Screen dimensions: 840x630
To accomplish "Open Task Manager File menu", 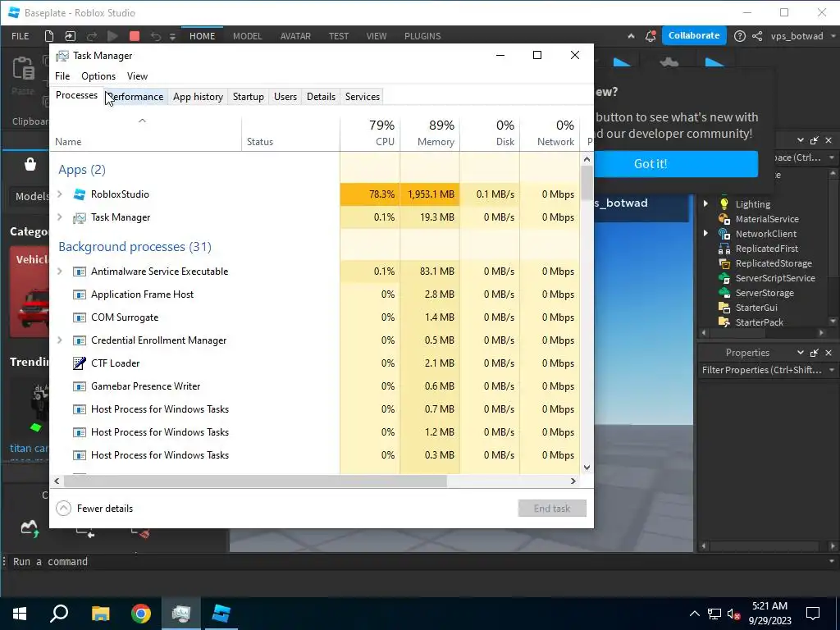I will click(x=62, y=76).
